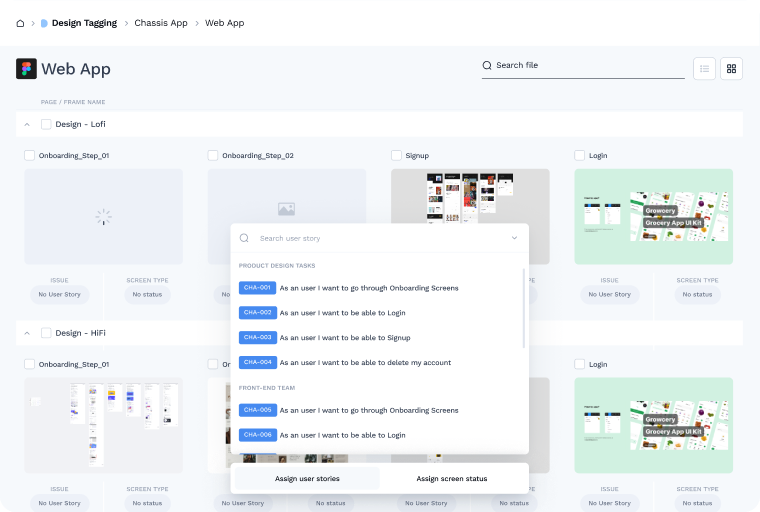
Task: Select CHA-002 tag badge
Action: (x=257, y=313)
